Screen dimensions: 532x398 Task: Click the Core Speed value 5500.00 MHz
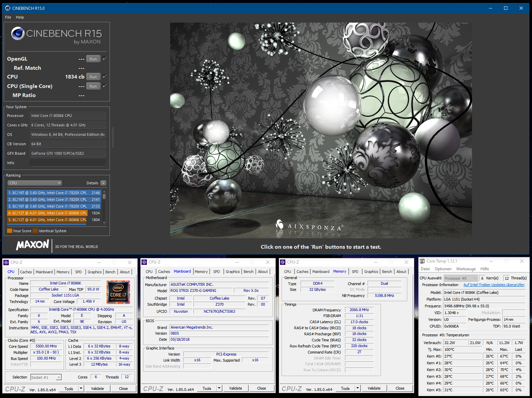click(46, 346)
